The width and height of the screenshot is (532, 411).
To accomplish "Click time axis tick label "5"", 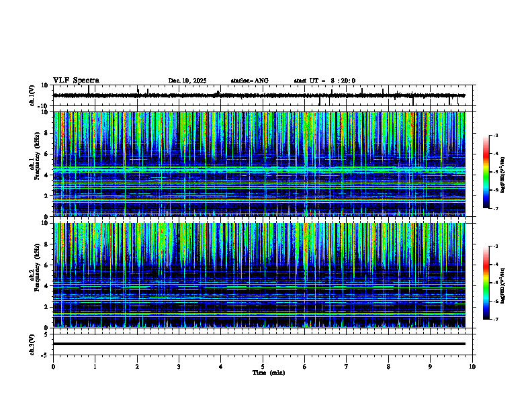I will pos(263,367).
